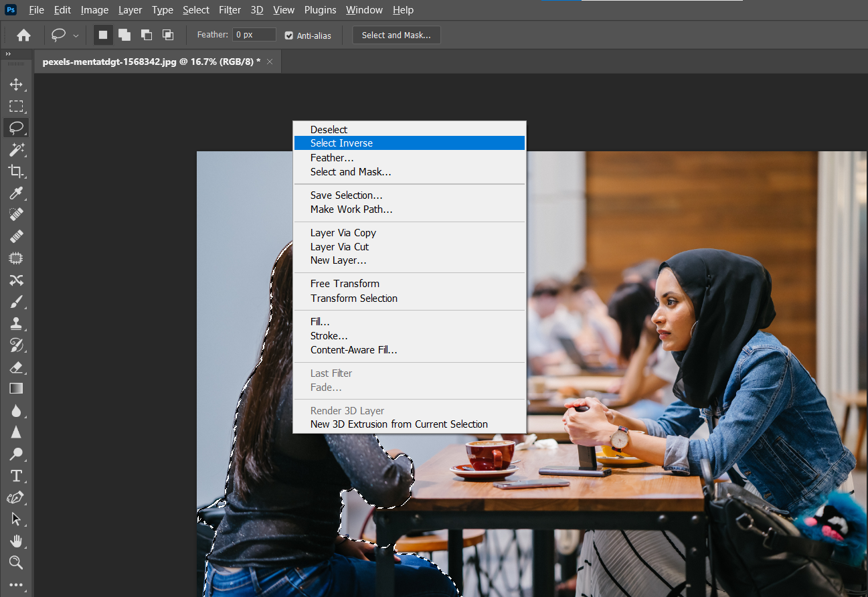This screenshot has height=597, width=868.
Task: Open the Lasso tool preset picker dropdown
Action: [76, 35]
